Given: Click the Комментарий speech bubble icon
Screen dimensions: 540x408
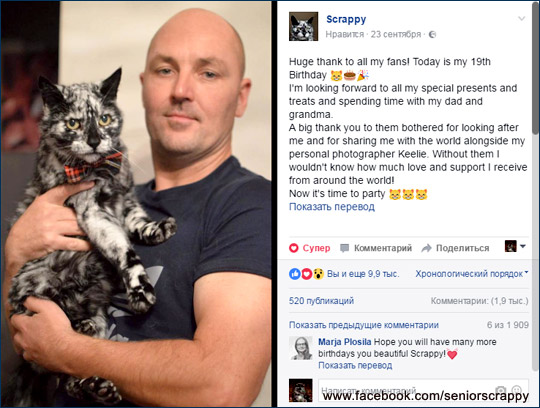Looking at the screenshot, I should pyautogui.click(x=344, y=248).
